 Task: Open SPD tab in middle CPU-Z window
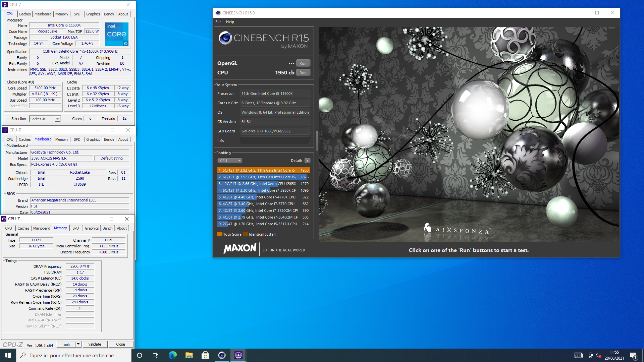[77, 139]
